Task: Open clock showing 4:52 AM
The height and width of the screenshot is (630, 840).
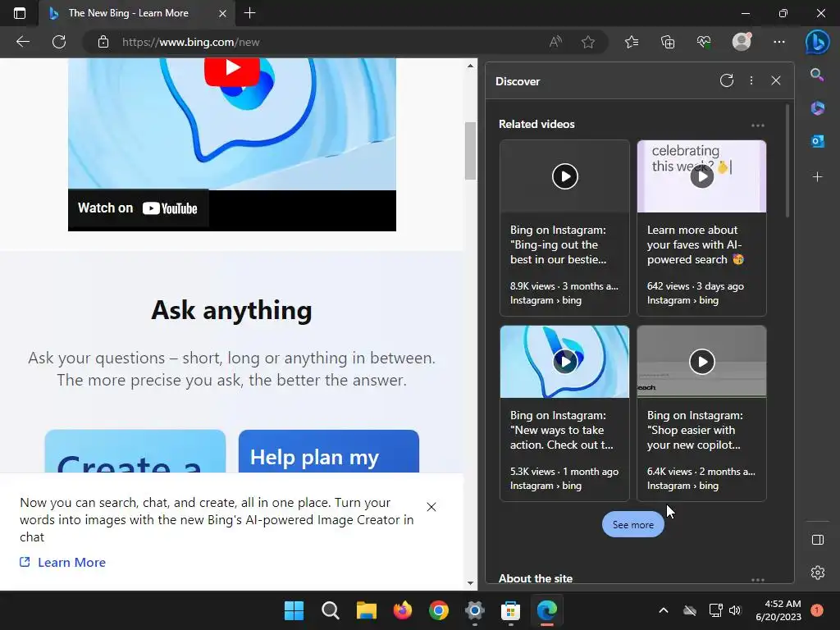Action: pyautogui.click(x=778, y=610)
